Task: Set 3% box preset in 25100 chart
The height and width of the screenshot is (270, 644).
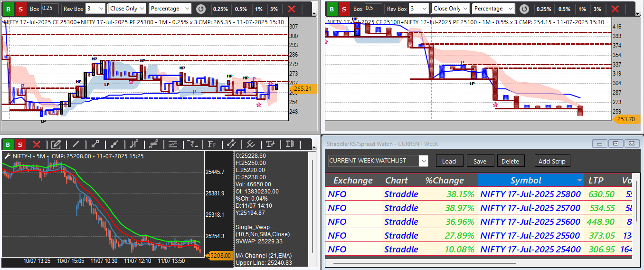Action: tap(597, 9)
